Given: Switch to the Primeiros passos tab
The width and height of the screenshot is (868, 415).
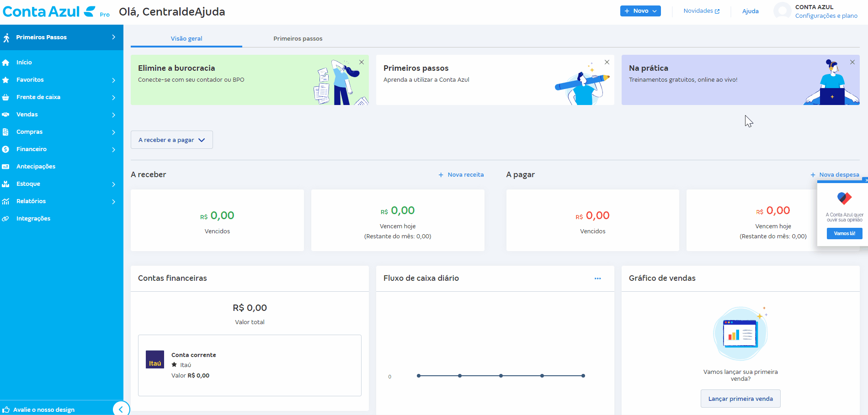Looking at the screenshot, I should (298, 38).
